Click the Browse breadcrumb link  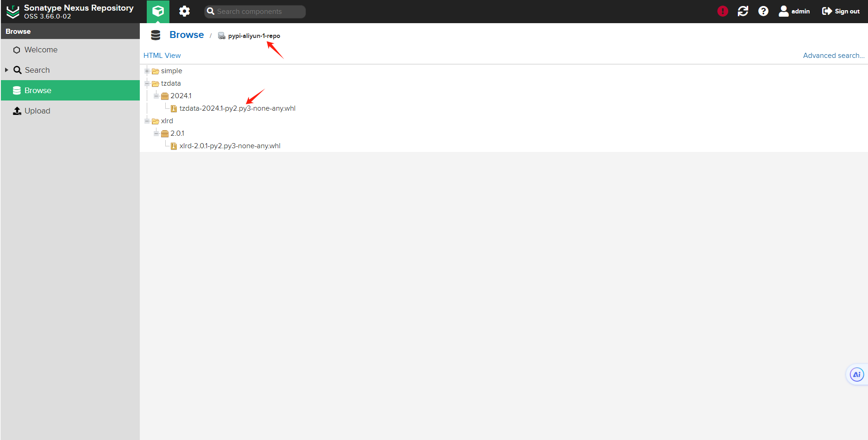[x=187, y=35]
